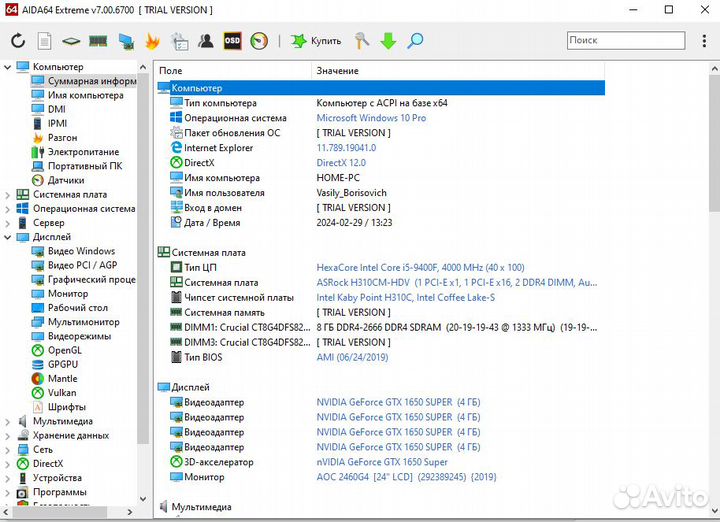Open the memory module toolbar icon
The height and width of the screenshot is (522, 720).
point(98,41)
